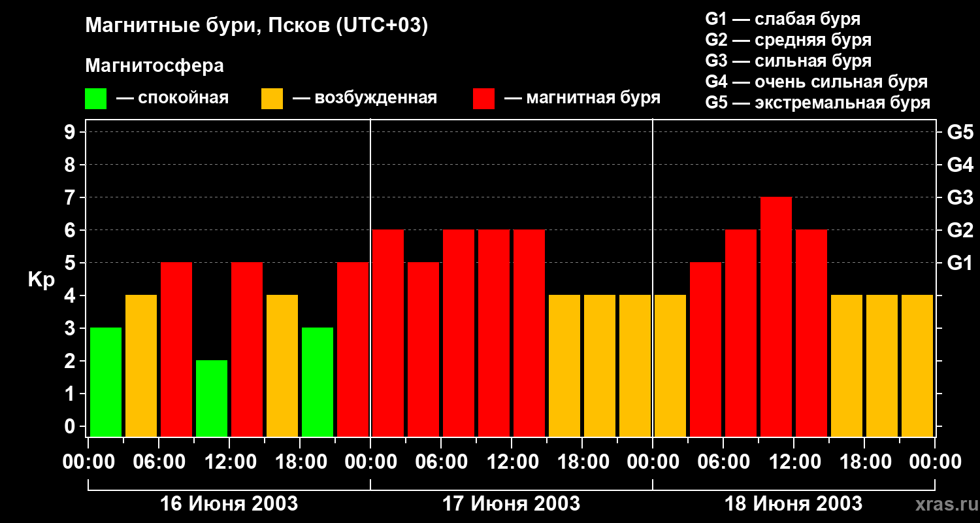The width and height of the screenshot is (980, 523).
Task: Click the 'Kp' axis label
Action: click(41, 280)
